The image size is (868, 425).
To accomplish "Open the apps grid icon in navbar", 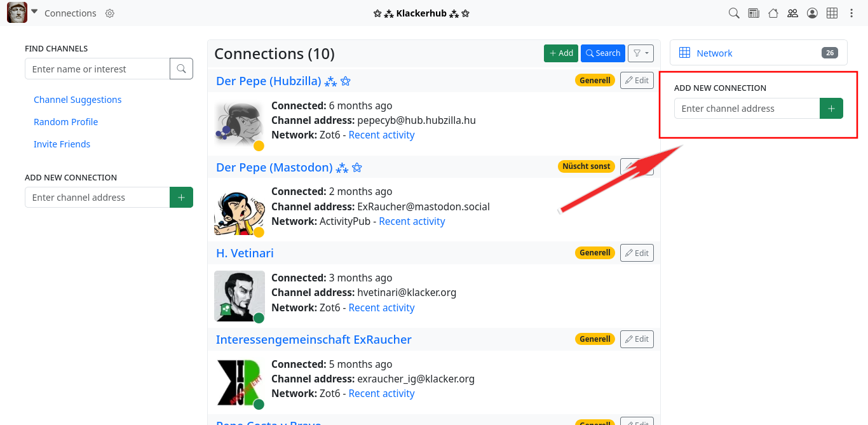I will click(x=832, y=13).
